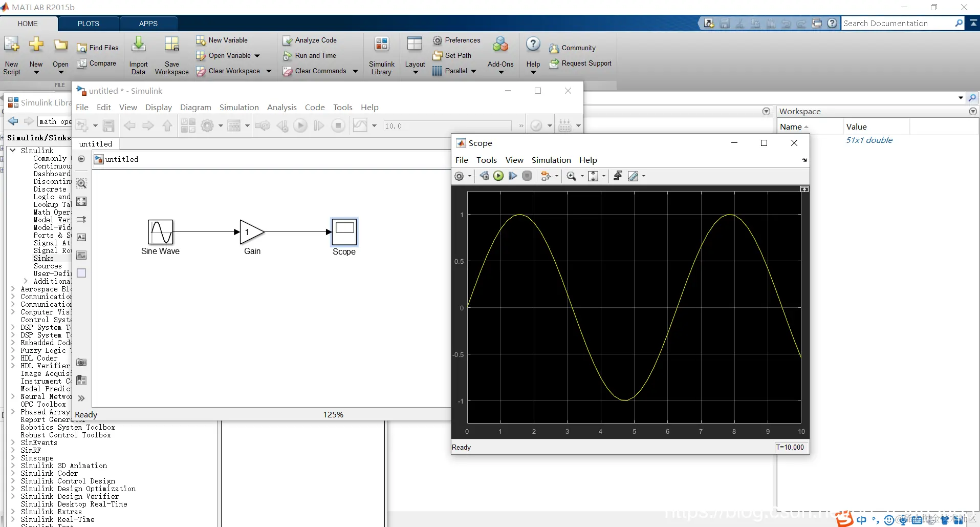The width and height of the screenshot is (980, 527).
Task: Enable Cursor Measurements in Scope
Action: pos(633,176)
